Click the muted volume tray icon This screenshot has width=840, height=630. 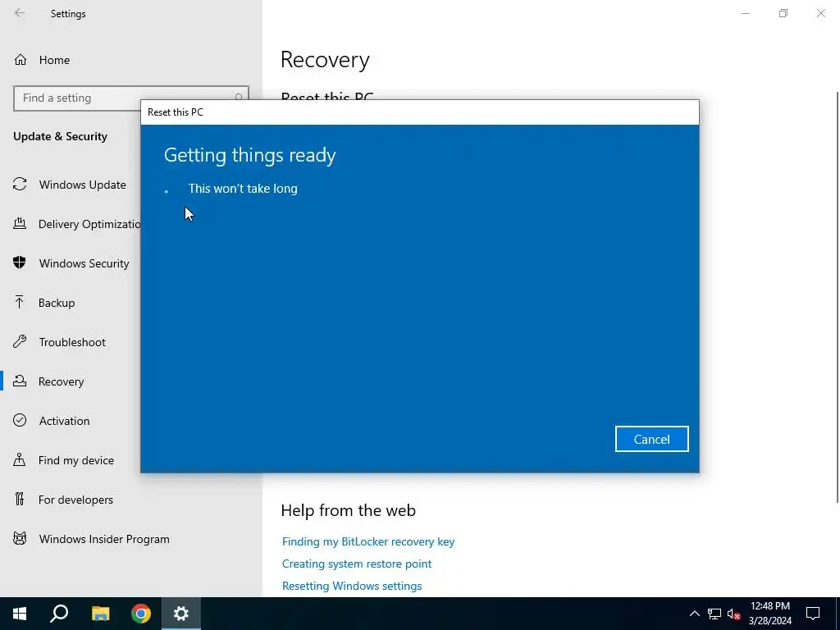[733, 614]
